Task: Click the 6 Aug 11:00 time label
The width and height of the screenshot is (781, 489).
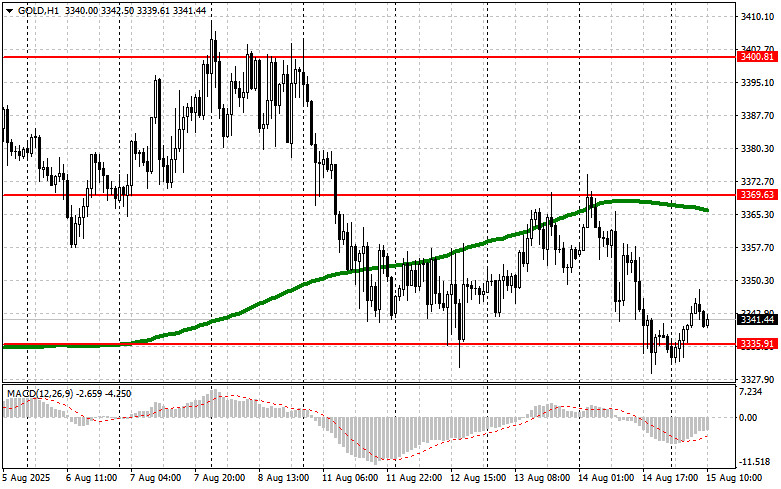Action: 92,478
